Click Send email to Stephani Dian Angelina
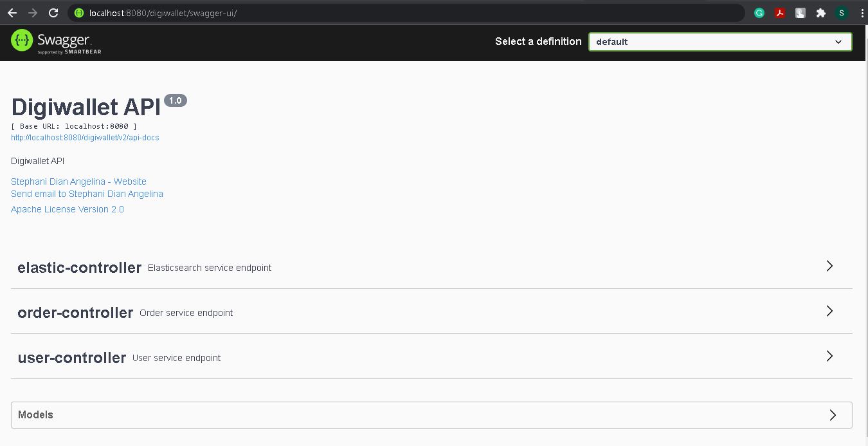Viewport: 868px width, 446px height. [87, 194]
